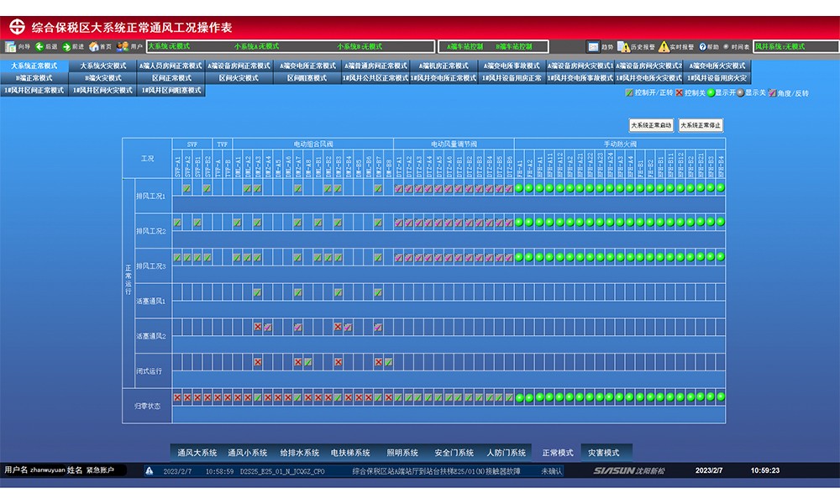Switch to 区间阻塞模式 tab

coord(307,78)
